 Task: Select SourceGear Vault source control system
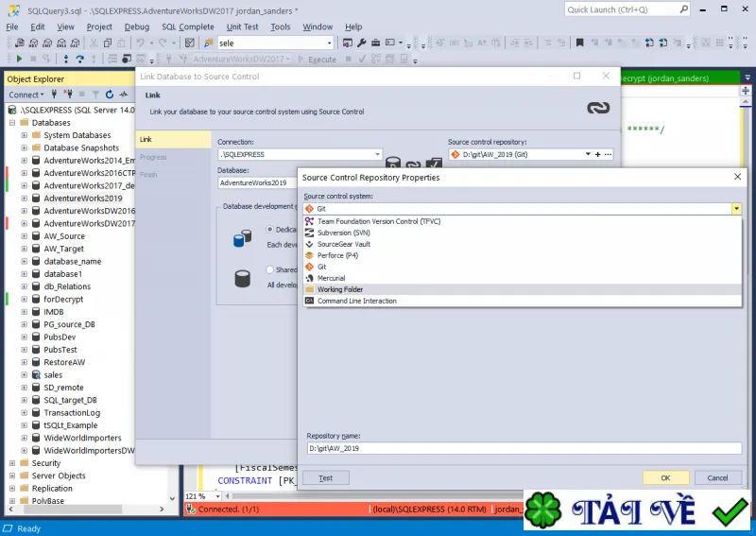pyautogui.click(x=523, y=244)
